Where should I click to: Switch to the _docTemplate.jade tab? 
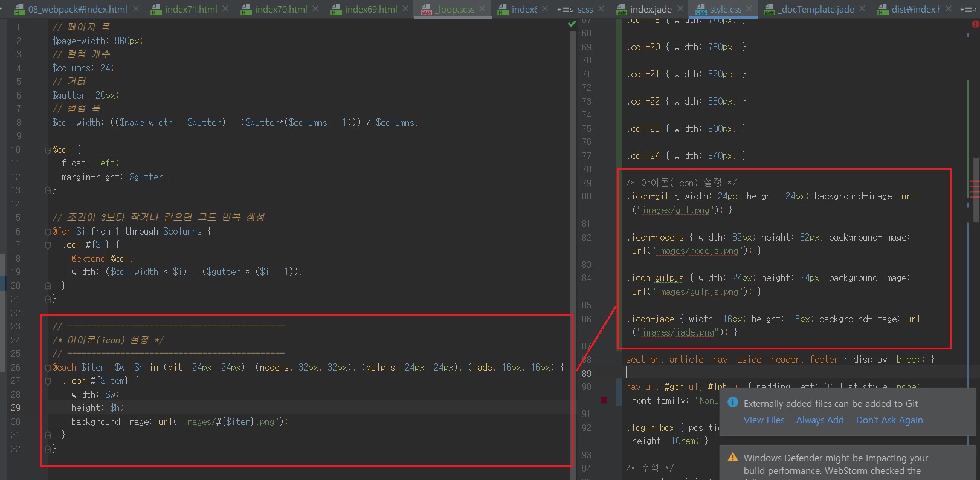pyautogui.click(x=816, y=9)
